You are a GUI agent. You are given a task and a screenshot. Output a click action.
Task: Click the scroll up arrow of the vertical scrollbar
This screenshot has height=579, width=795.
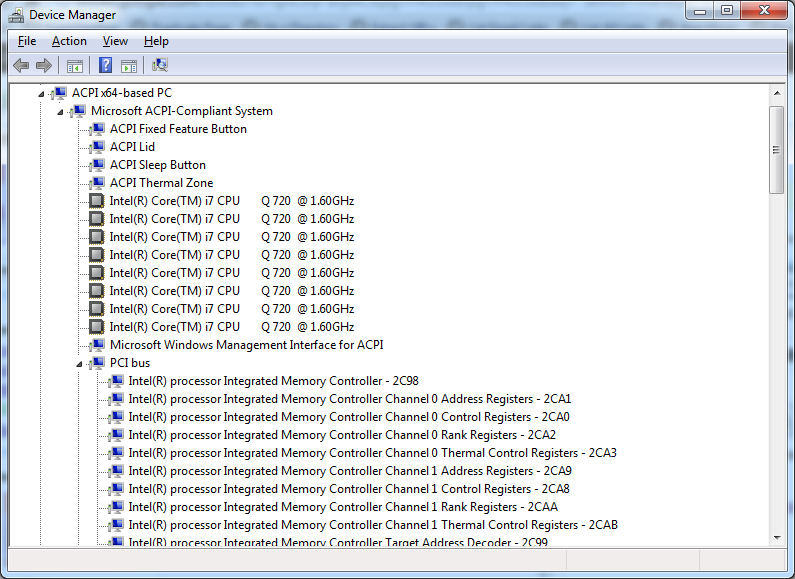click(x=776, y=93)
